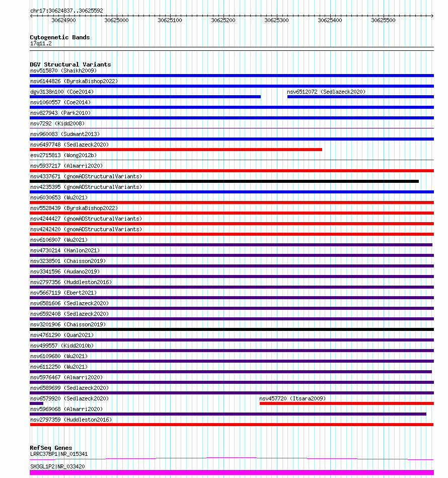The width and height of the screenshot is (448, 478).
Task: Click the nsv515870 (Shaikh2009) variant label
Action: click(x=63, y=71)
